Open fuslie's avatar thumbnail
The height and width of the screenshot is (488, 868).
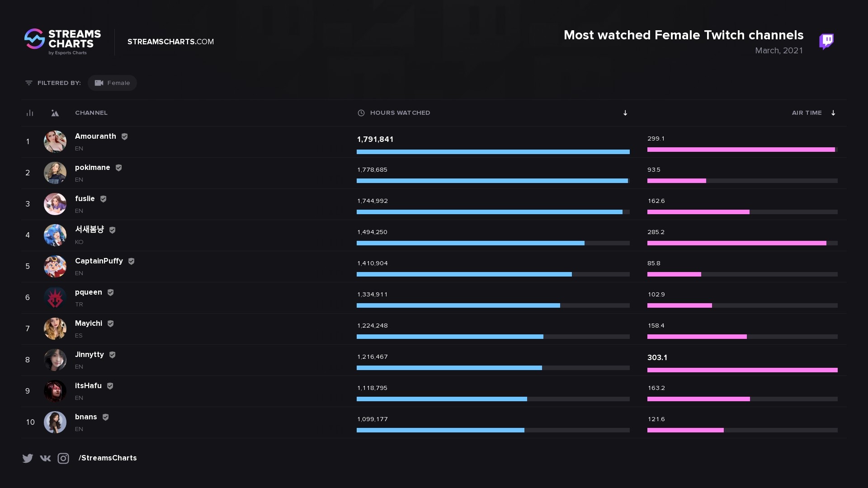point(55,204)
